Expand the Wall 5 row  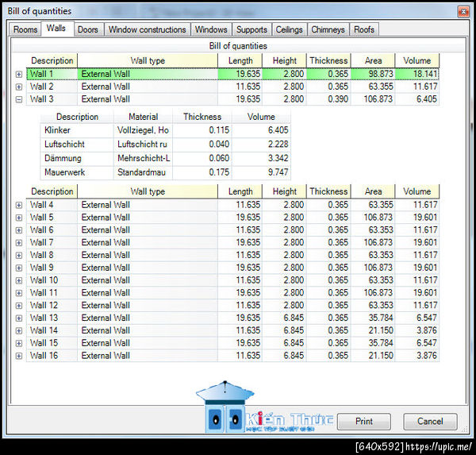[x=19, y=218]
